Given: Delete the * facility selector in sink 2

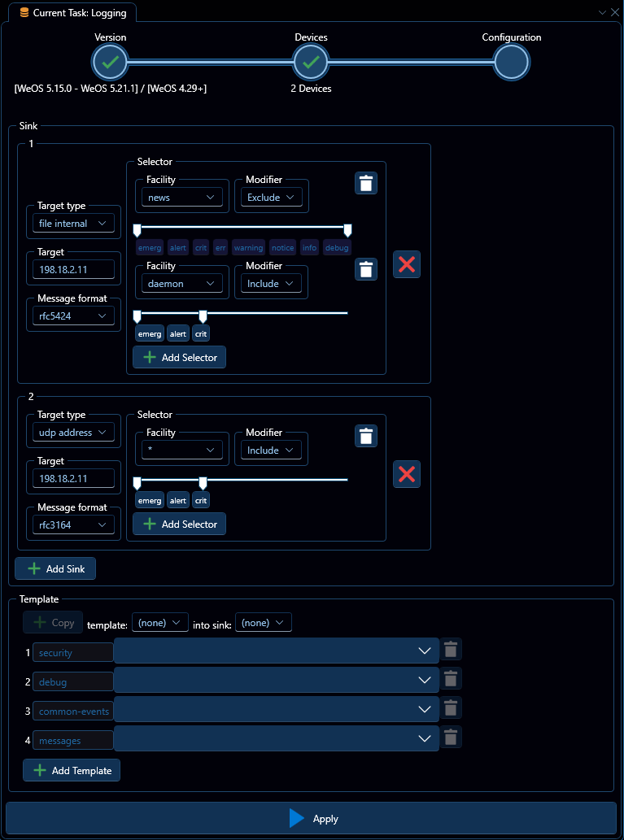Looking at the screenshot, I should click(x=365, y=436).
